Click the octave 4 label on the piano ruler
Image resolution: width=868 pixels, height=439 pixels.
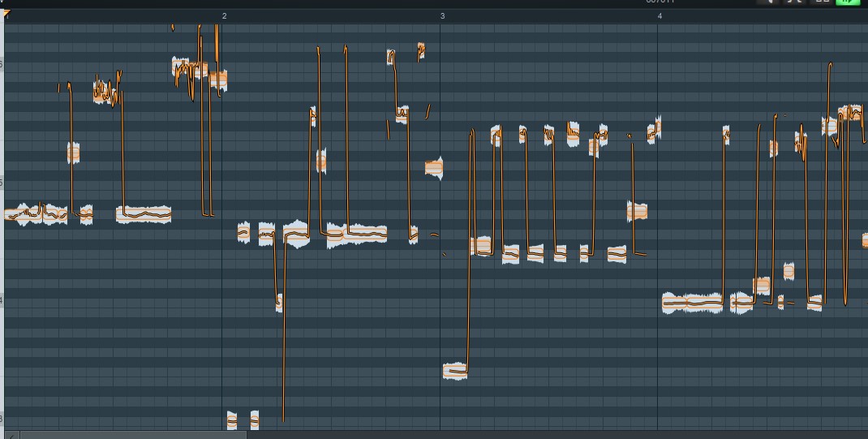(x=2, y=300)
